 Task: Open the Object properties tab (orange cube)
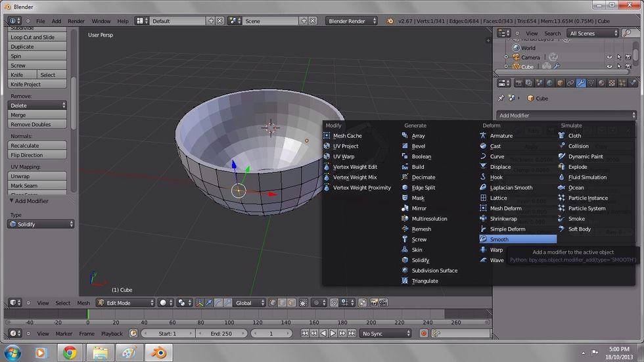560,83
